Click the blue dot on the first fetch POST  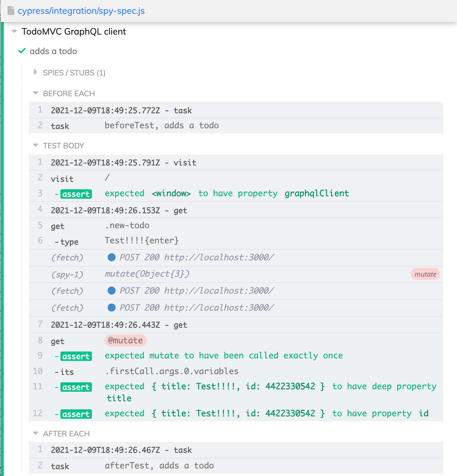111,257
